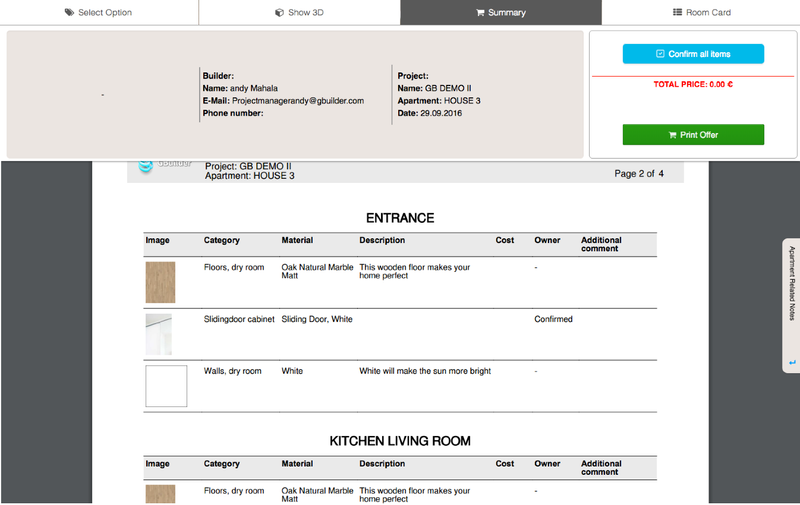
Task: Click Entrance table Cost column header
Action: tap(505, 240)
